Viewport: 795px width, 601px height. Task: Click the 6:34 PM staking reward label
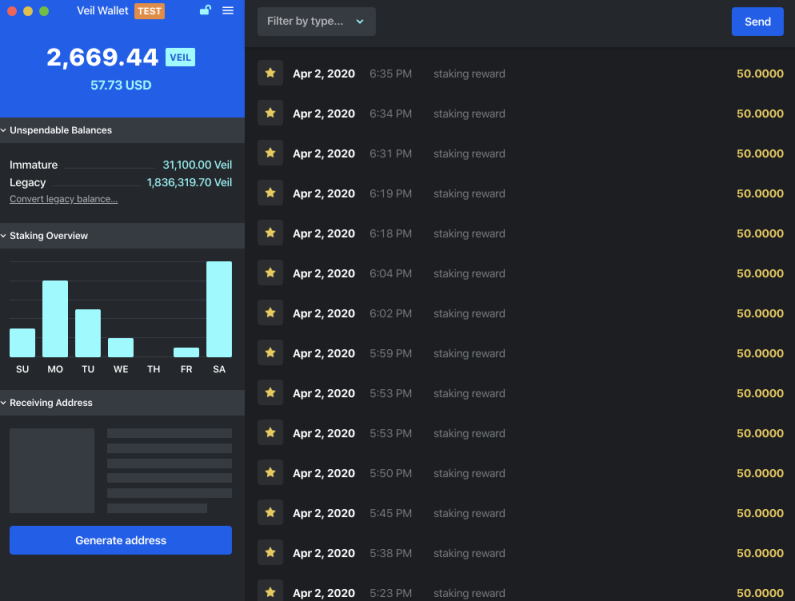pyautogui.click(x=469, y=114)
